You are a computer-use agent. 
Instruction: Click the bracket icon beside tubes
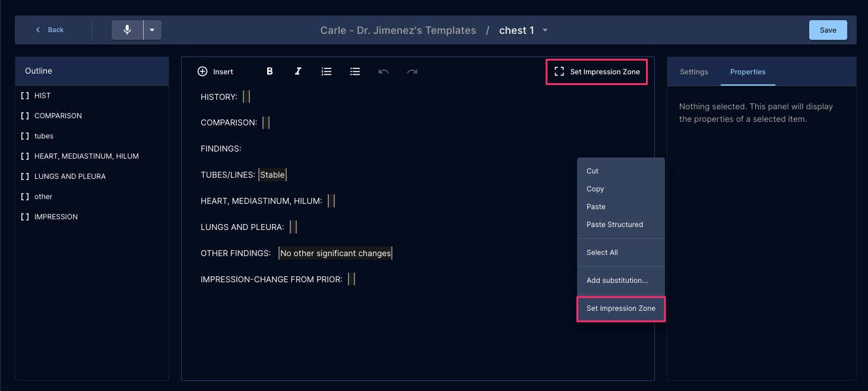(25, 136)
